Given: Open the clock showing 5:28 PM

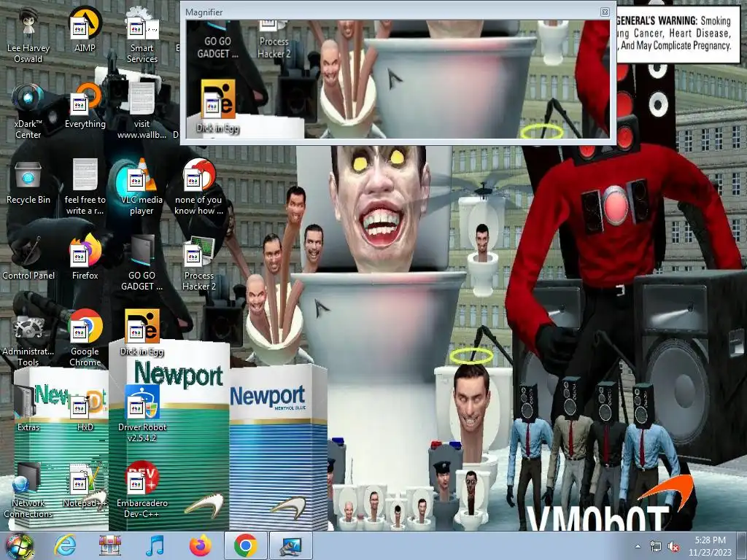Looking at the screenshot, I should pyautogui.click(x=710, y=546).
